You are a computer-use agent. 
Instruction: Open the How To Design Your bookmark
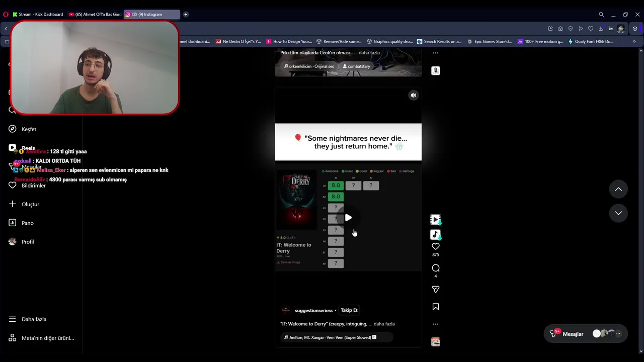289,42
